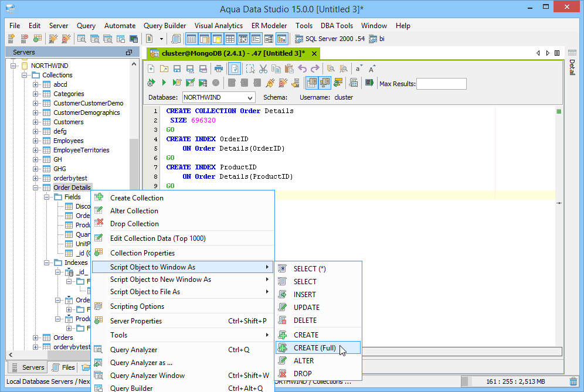Choose Edit Collection Data (Top 1000)
This screenshot has height=392, width=584.
click(x=182, y=238)
